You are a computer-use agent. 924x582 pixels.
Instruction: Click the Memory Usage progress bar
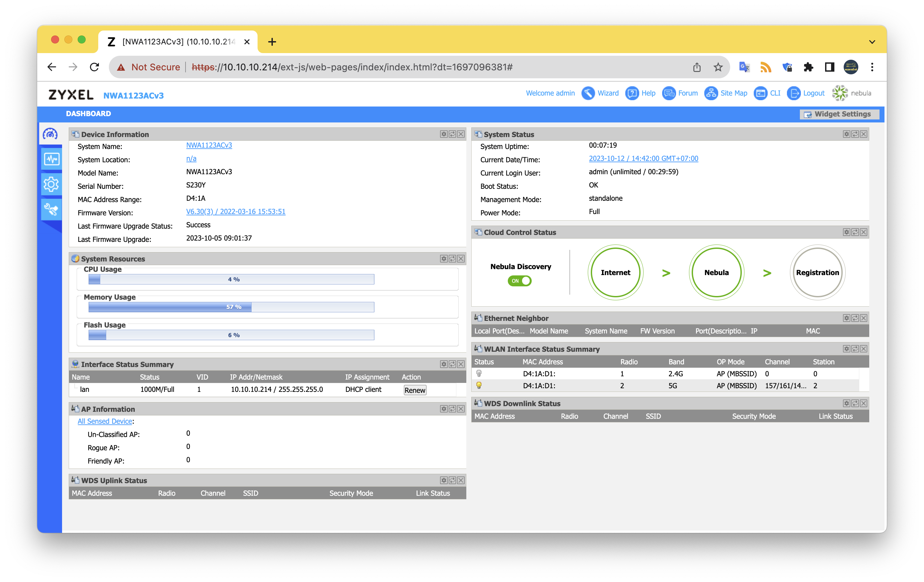coord(231,307)
